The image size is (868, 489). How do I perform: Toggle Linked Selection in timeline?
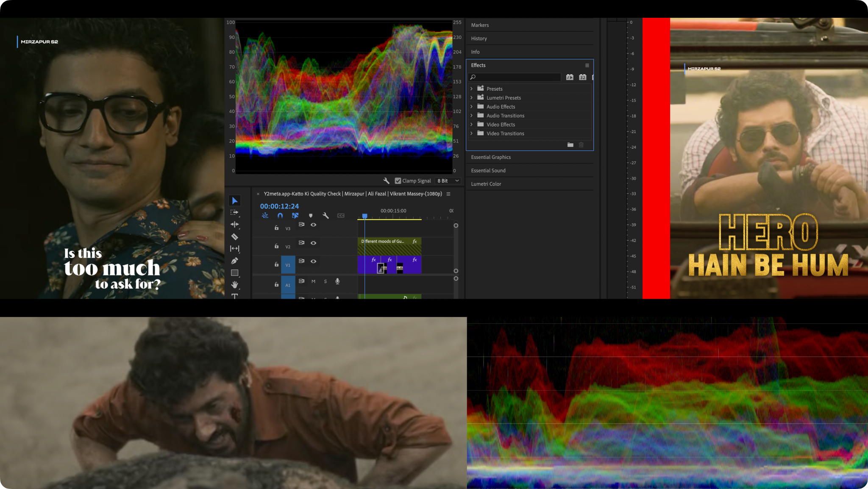tap(295, 216)
